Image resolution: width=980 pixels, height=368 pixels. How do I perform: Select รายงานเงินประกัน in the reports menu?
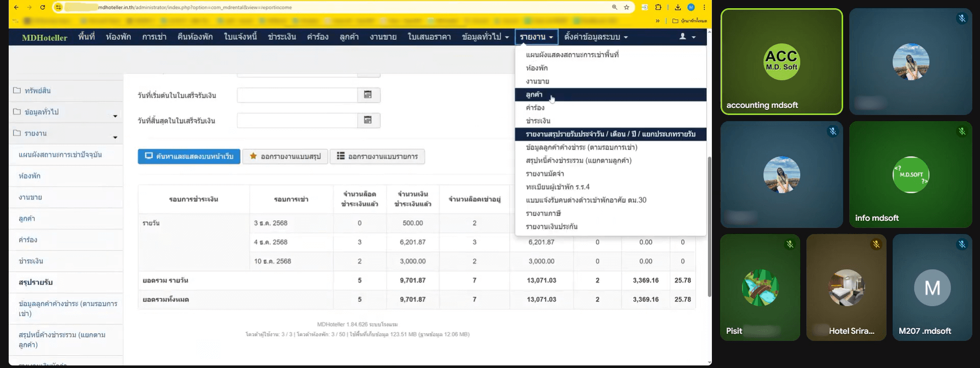coord(552,226)
